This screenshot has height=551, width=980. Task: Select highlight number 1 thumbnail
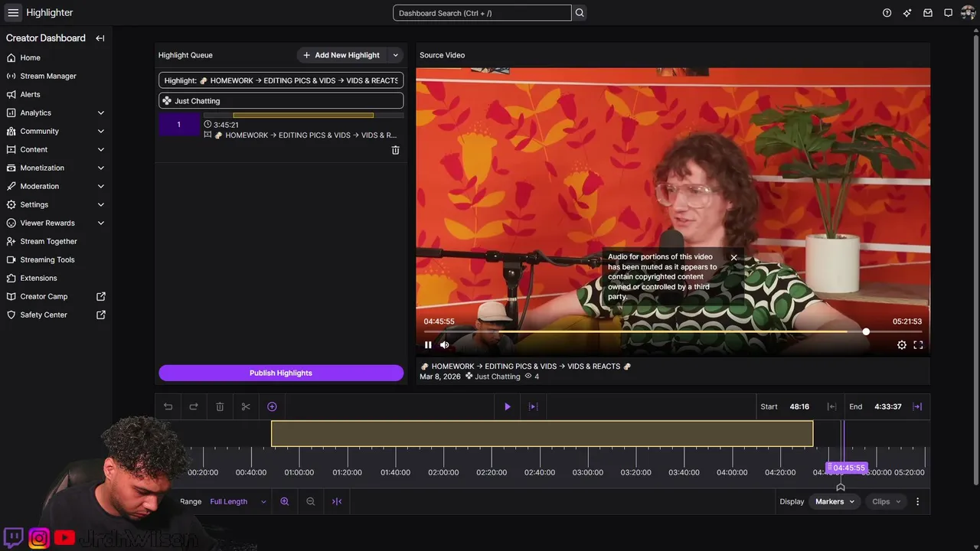[x=178, y=125]
